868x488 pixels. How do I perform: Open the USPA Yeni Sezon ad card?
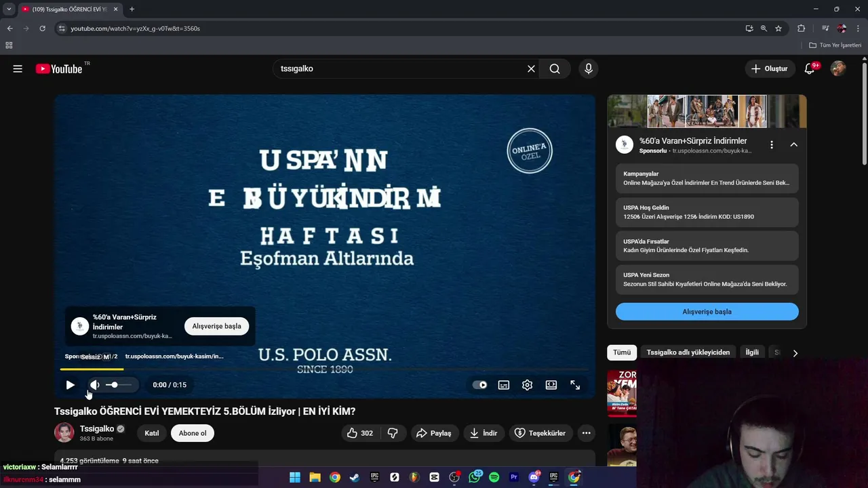(x=707, y=280)
